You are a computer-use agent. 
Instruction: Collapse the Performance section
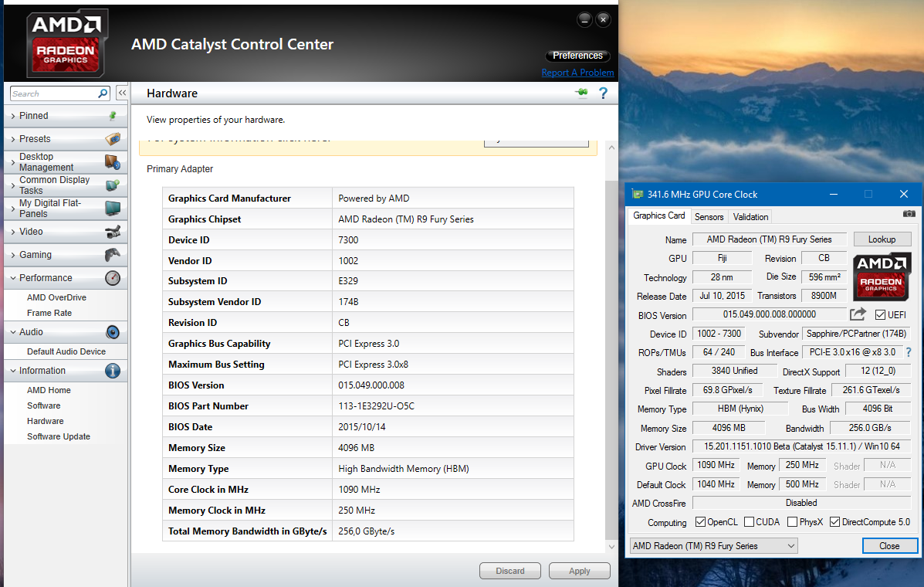pos(46,278)
